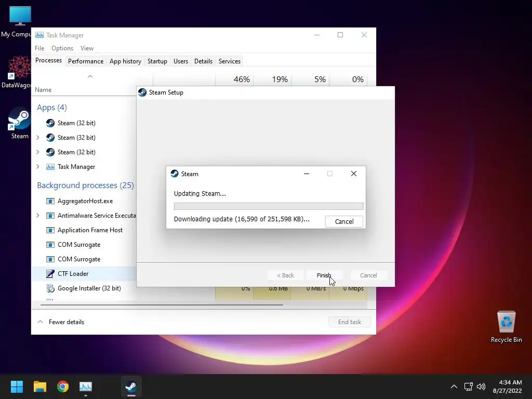Select the first Steam (32 bit) app icon
Viewport: 532px width, 399px height.
point(50,123)
